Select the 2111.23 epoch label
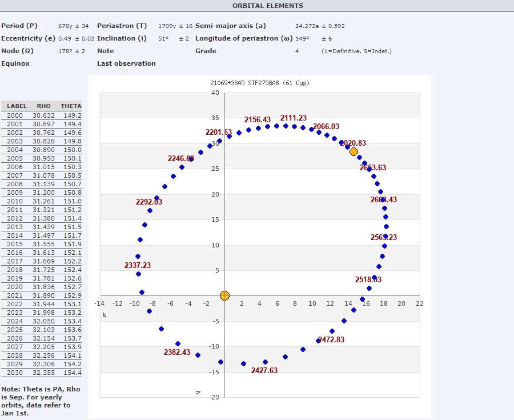 (x=293, y=118)
